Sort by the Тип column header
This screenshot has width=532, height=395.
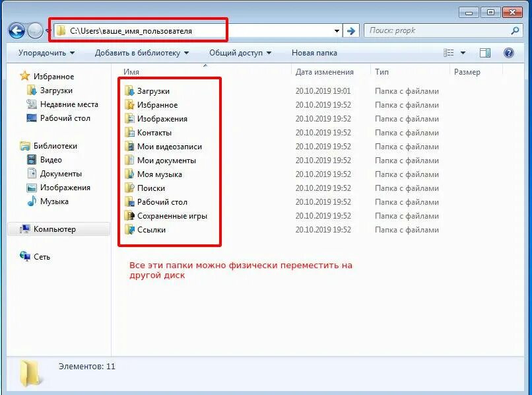coord(382,71)
